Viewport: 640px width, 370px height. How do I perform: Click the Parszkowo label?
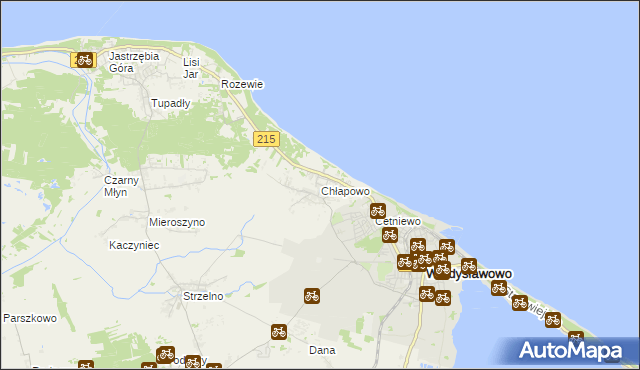30,318
